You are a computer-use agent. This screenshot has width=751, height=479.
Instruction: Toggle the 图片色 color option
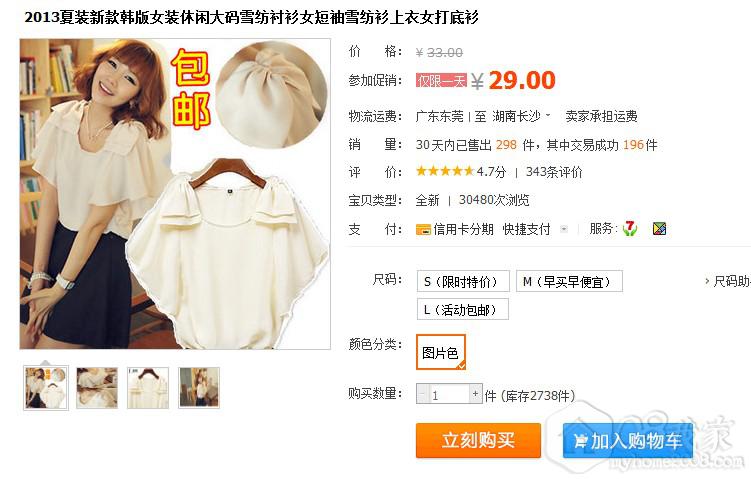pyautogui.click(x=441, y=352)
